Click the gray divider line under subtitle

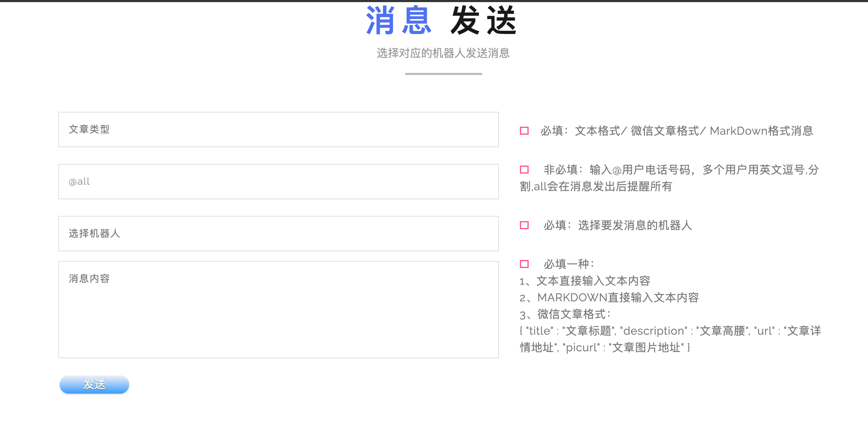[x=443, y=74]
